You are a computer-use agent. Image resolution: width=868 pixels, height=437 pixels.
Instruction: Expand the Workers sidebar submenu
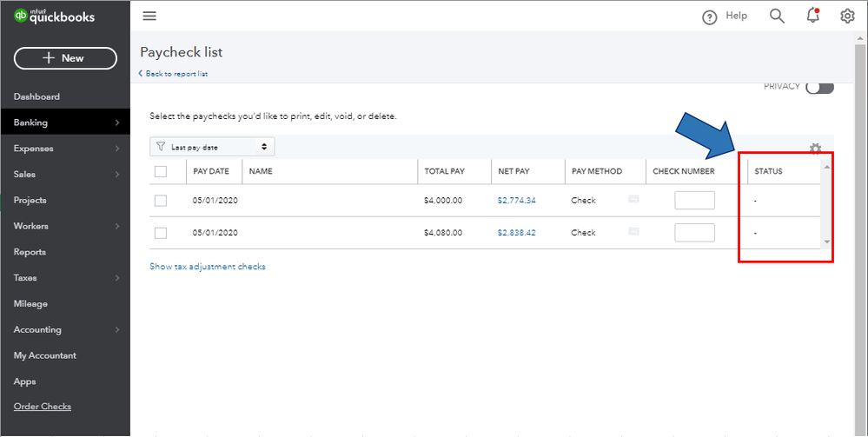[116, 226]
